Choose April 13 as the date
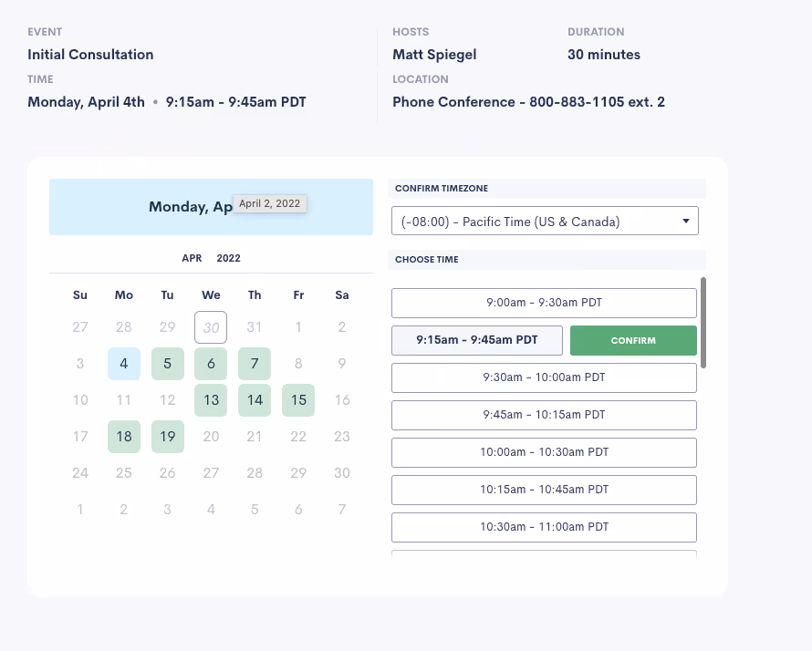 pyautogui.click(x=211, y=399)
